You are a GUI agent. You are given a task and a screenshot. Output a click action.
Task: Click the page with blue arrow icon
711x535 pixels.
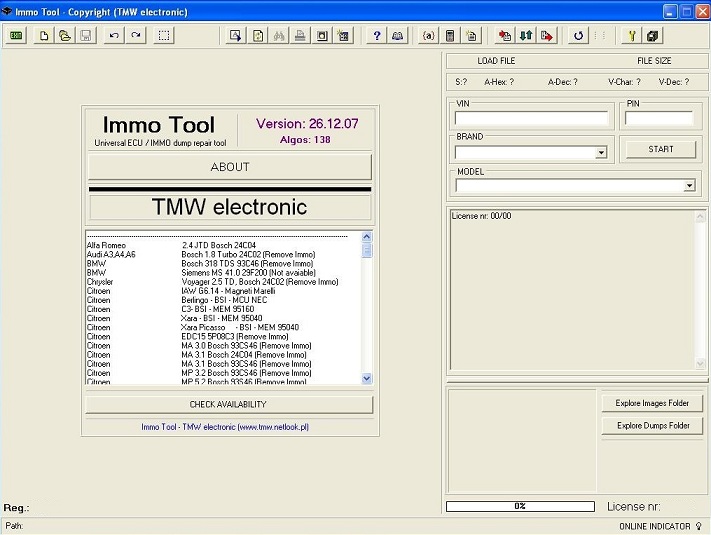(x=235, y=36)
